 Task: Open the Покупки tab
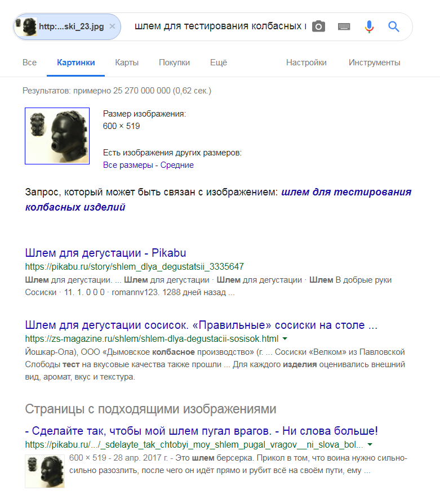174,63
